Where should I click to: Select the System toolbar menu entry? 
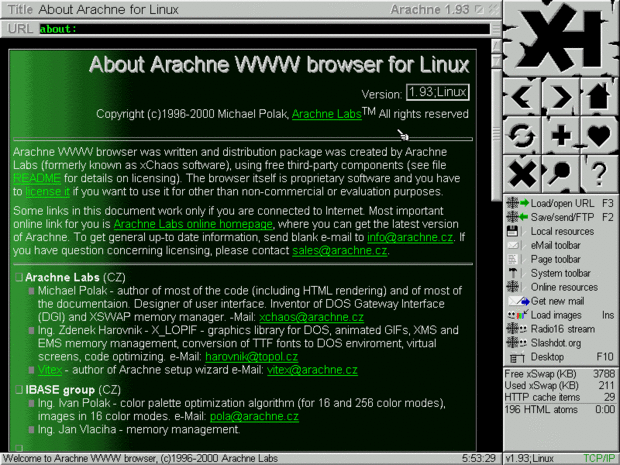tap(560, 273)
